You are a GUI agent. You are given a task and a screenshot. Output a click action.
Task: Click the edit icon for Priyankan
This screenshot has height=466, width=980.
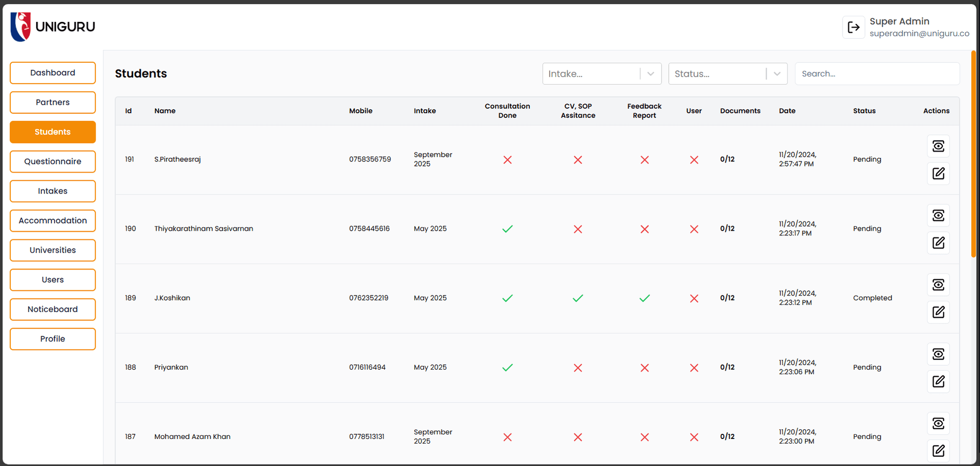(x=938, y=381)
